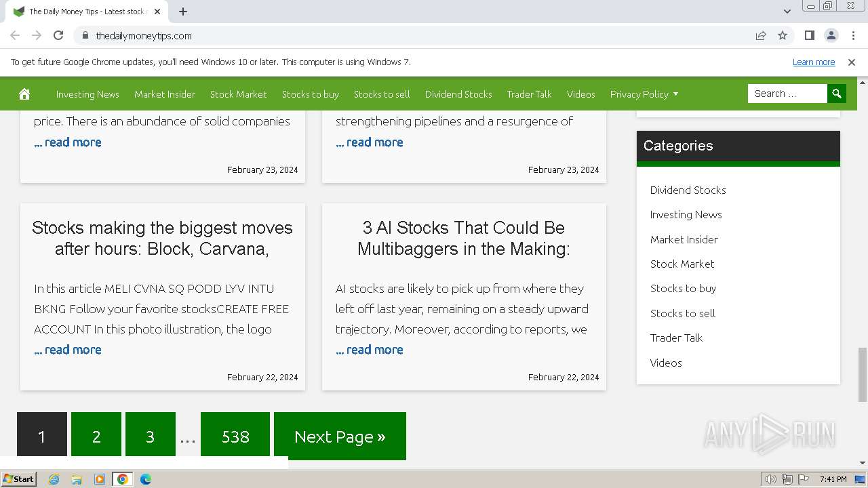Click read more under the Block, Carvana article
This screenshot has width=868, height=488.
68,350
